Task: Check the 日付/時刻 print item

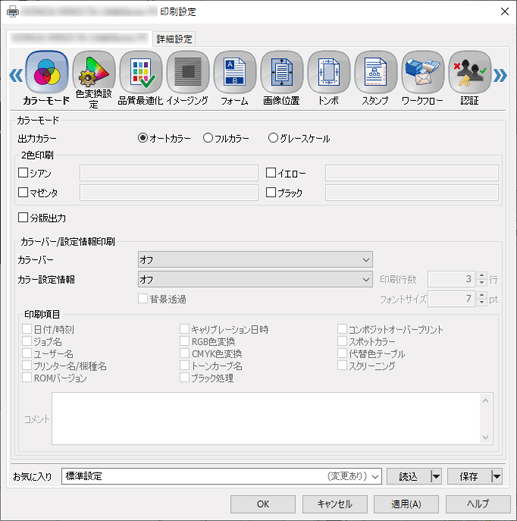Action: click(x=27, y=329)
